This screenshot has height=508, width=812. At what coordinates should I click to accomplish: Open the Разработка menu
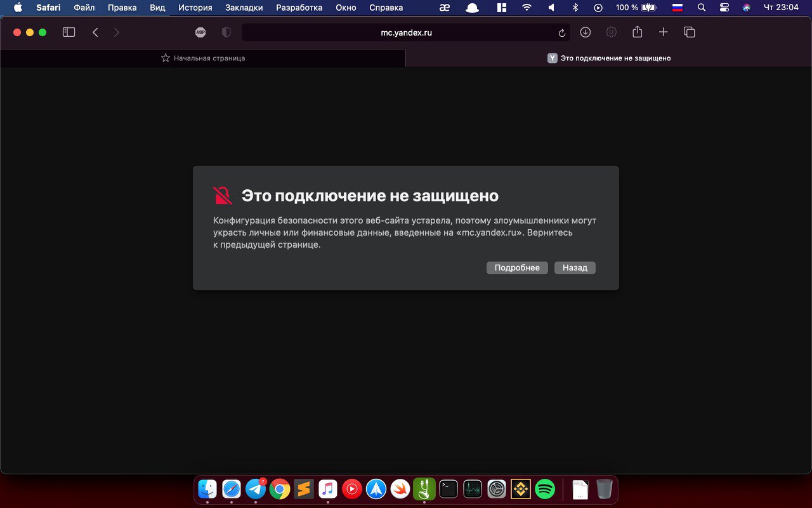coord(299,8)
